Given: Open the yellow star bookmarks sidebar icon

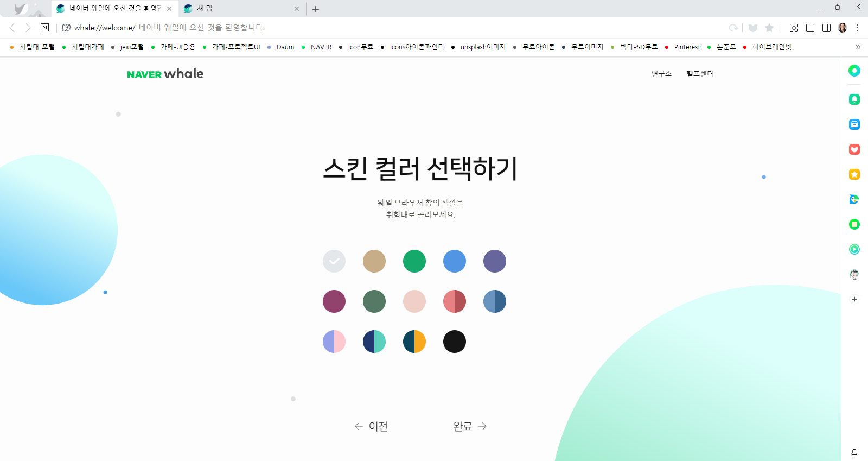Looking at the screenshot, I should 854,174.
